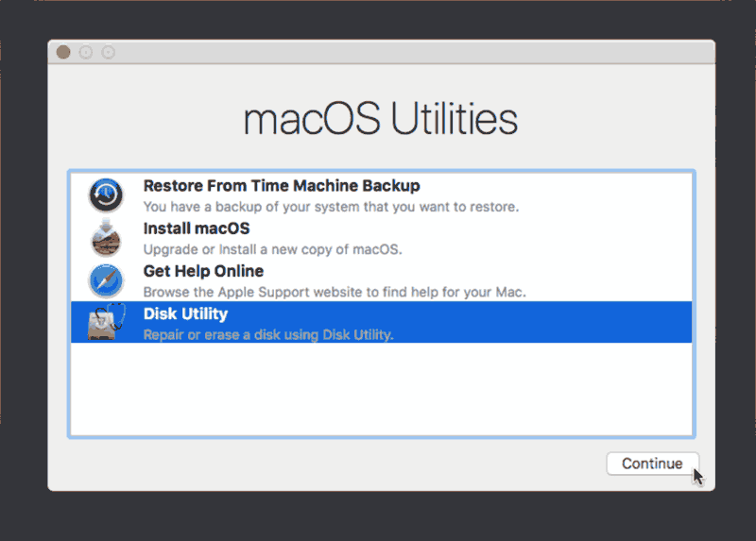Viewport: 756px width, 541px height.
Task: Click the dimmed zoom window button
Action: [108, 52]
